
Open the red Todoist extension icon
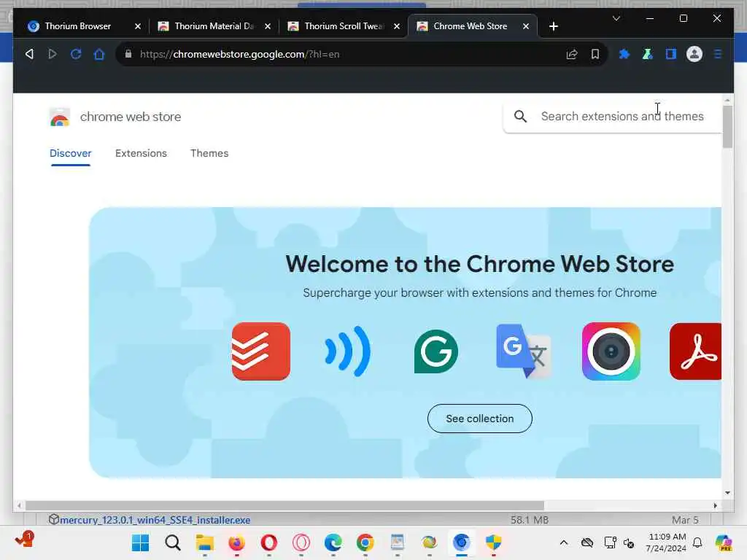tap(261, 351)
